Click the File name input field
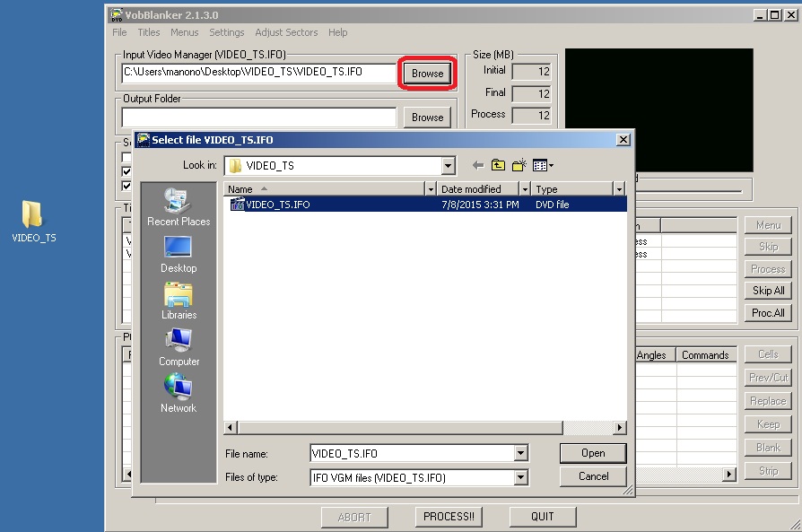This screenshot has height=532, width=802. (x=413, y=453)
